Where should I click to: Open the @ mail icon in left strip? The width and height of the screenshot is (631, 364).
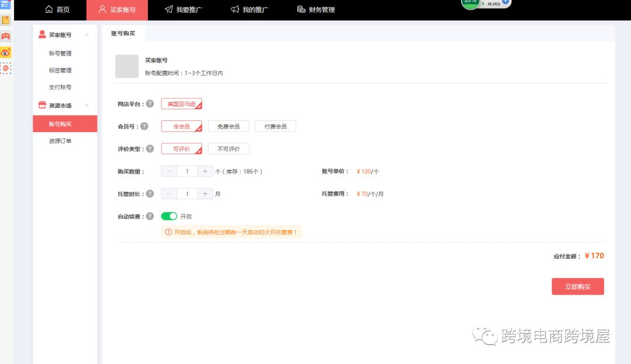6,68
